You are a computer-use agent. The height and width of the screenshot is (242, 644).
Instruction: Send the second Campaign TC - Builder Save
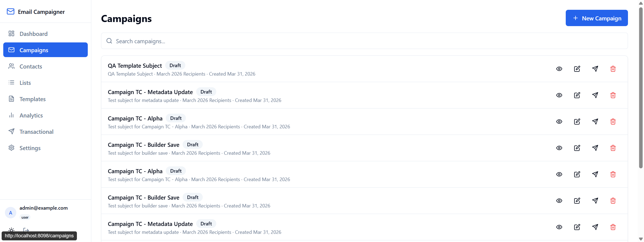[x=595, y=201]
